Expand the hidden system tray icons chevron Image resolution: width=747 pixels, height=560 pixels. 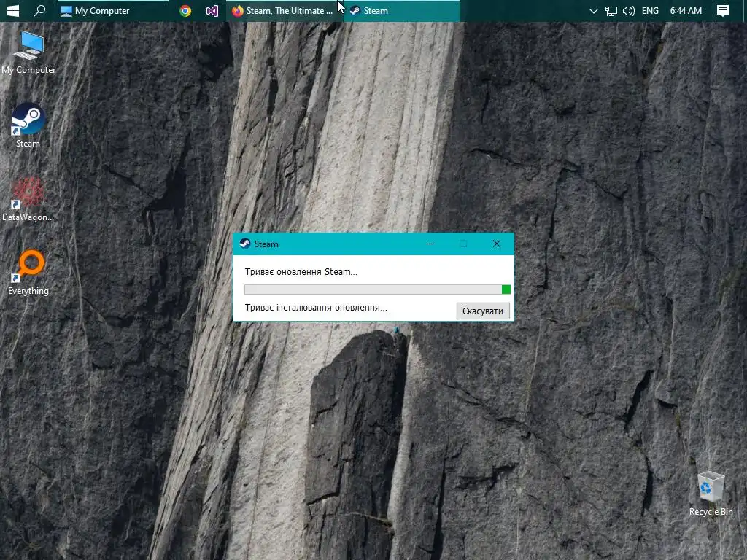click(x=593, y=10)
